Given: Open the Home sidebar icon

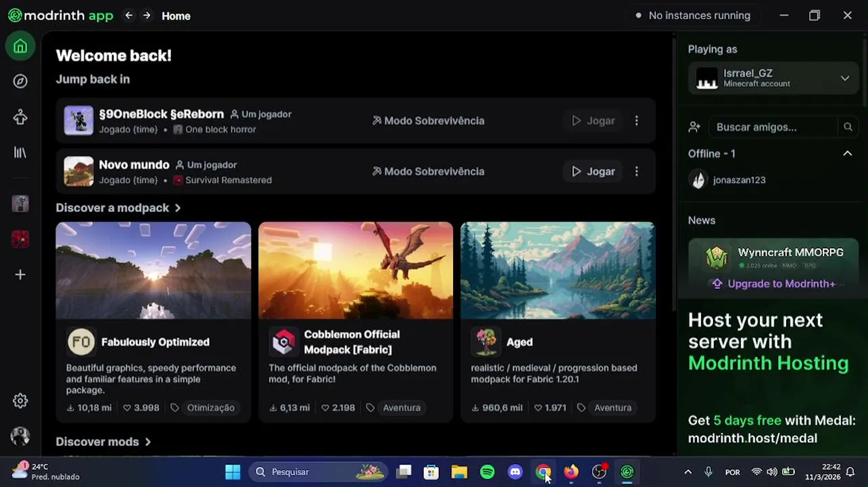Looking at the screenshot, I should pyautogui.click(x=20, y=46).
